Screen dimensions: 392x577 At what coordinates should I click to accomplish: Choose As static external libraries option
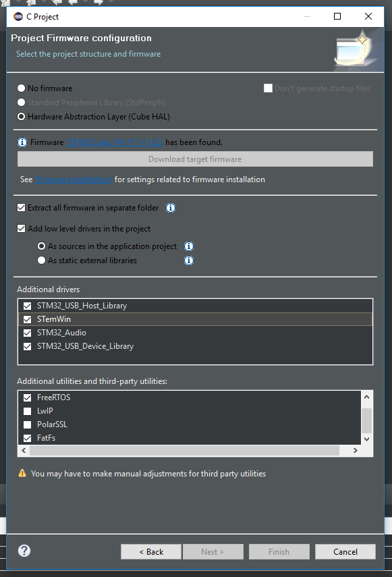(x=42, y=260)
